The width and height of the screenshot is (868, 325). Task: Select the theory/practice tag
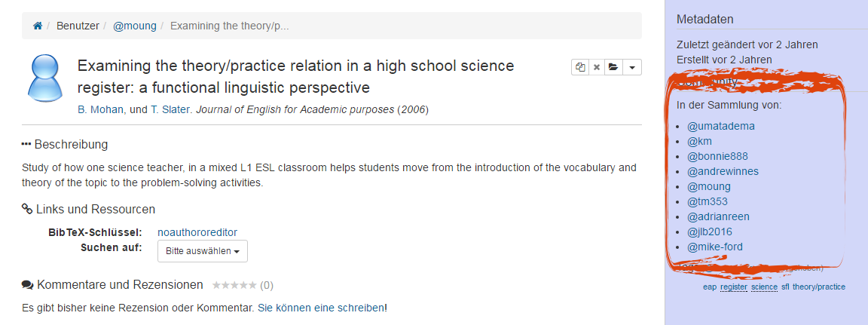coord(819,287)
